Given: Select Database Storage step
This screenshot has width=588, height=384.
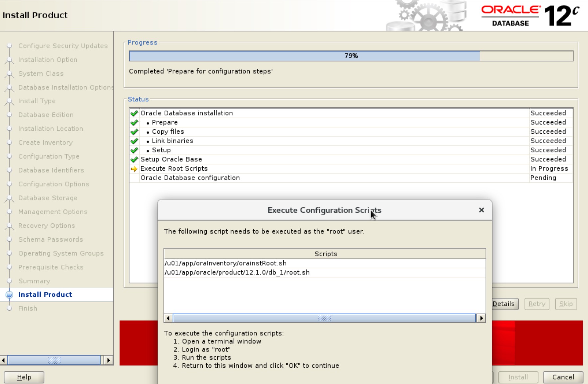Looking at the screenshot, I should click(48, 198).
